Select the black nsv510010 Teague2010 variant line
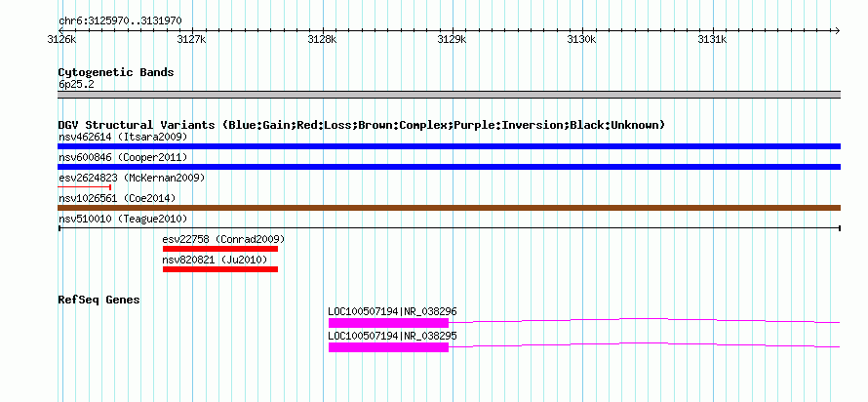 point(449,227)
